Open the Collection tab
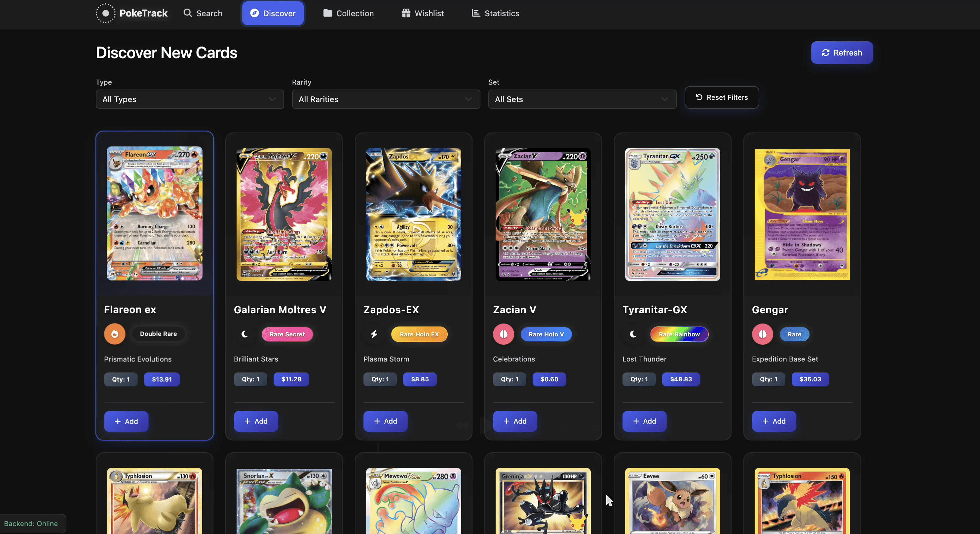Image resolution: width=980 pixels, height=534 pixels. (349, 13)
